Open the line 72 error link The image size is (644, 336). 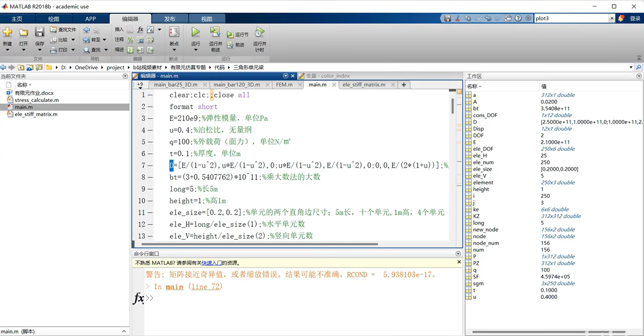[205, 287]
